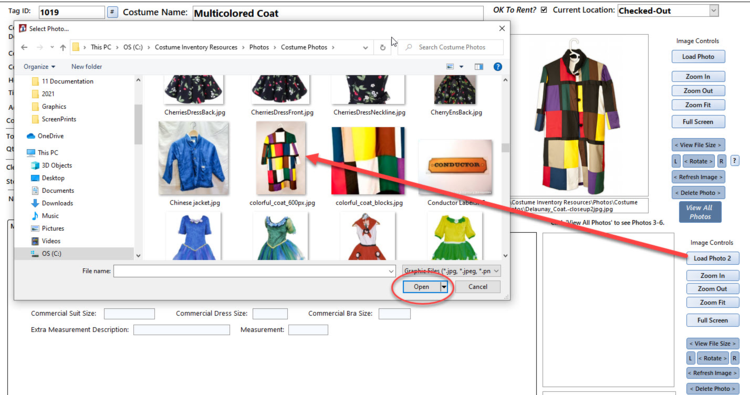Click the Forward arrow in Select Photo dialog
750x395 pixels.
tap(40, 47)
